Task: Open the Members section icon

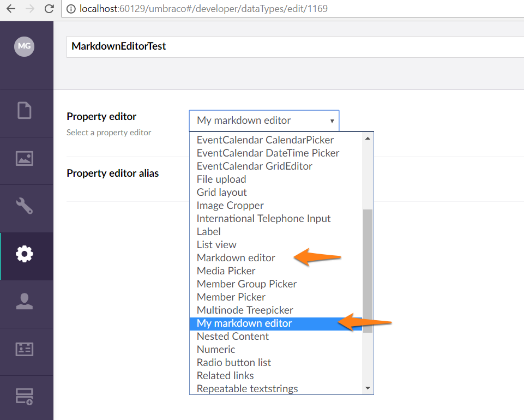Action: point(25,349)
